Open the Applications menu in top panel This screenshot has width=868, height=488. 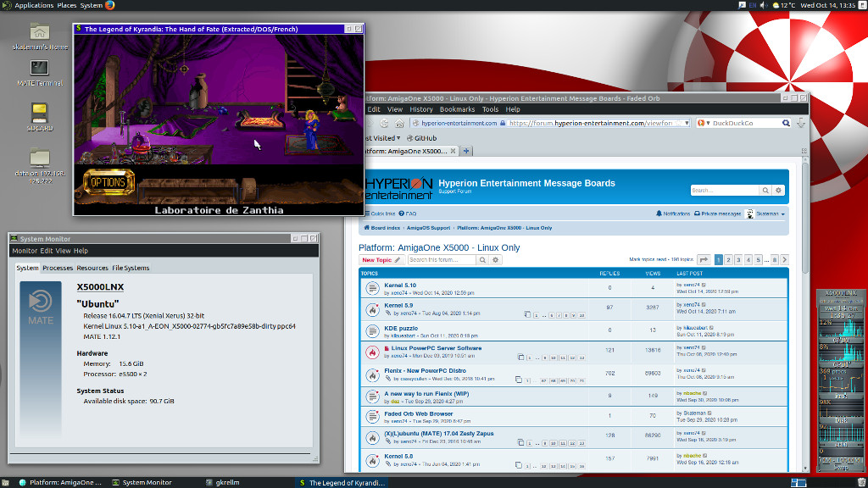tap(34, 6)
